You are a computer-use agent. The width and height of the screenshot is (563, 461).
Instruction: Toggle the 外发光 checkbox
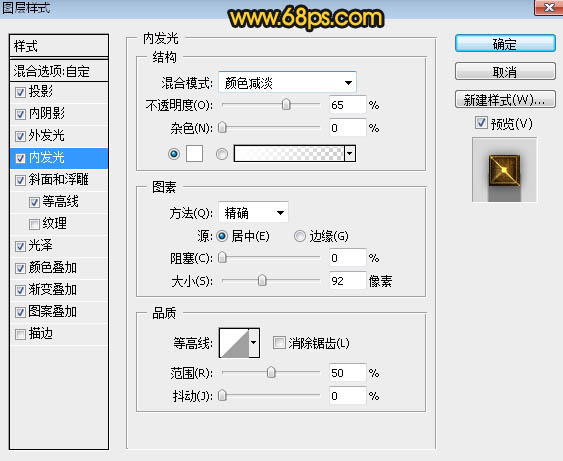coord(20,136)
